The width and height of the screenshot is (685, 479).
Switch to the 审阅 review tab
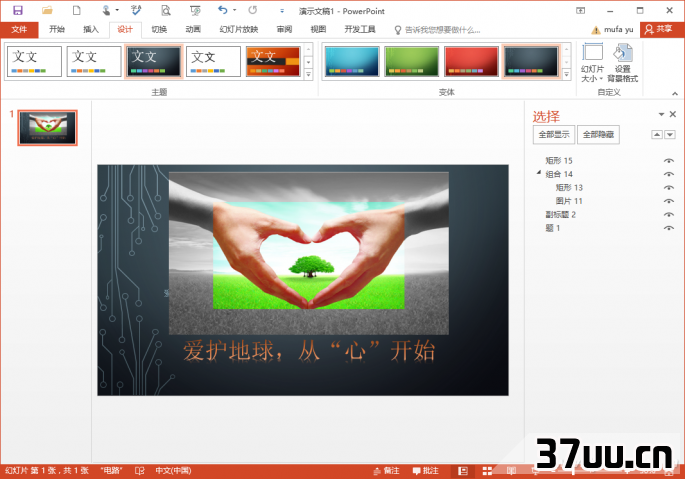(284, 30)
